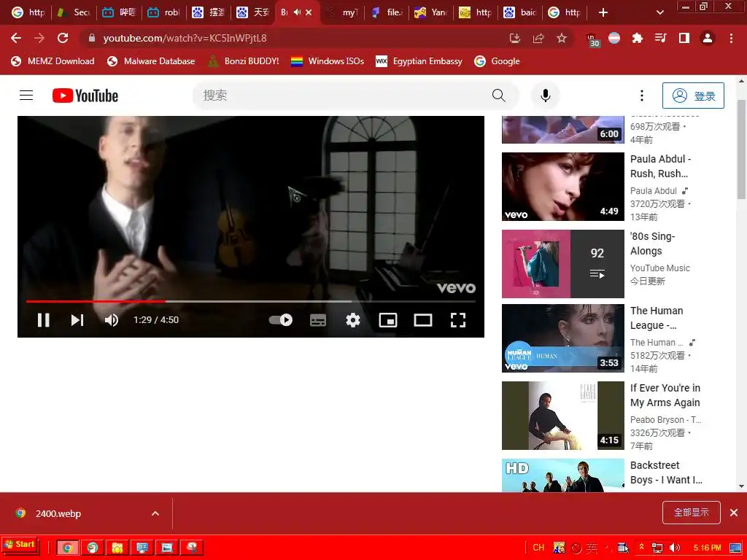747x560 pixels.
Task: Open the Peabo Bryson video thumbnail
Action: (x=562, y=416)
